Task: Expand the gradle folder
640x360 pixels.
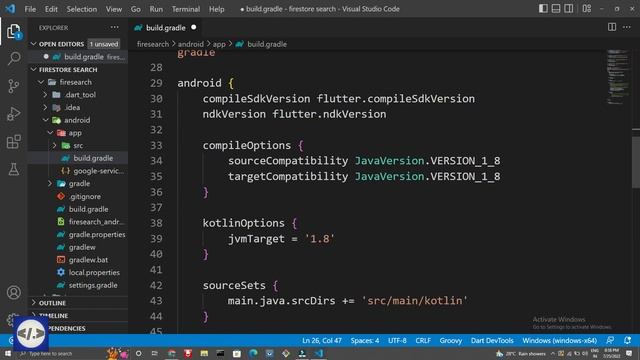Action: [50, 183]
